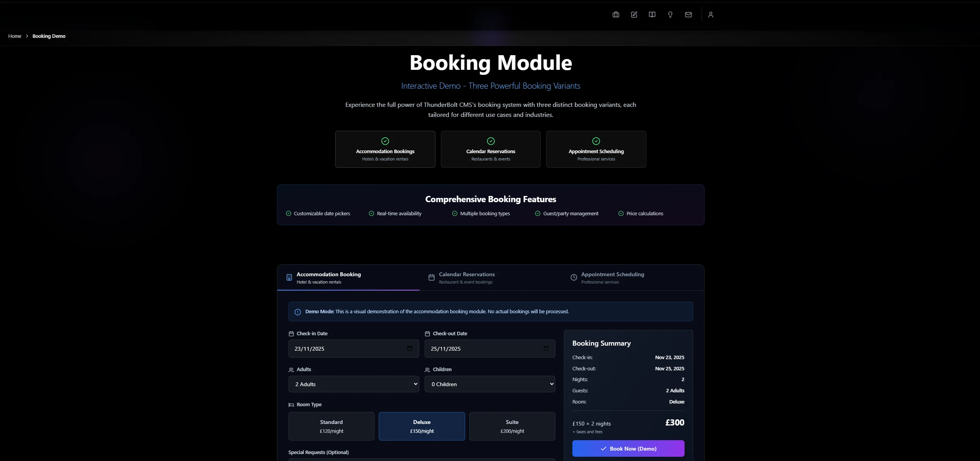980x461 pixels.
Task: Click the user profile icon at top right
Action: (711, 15)
